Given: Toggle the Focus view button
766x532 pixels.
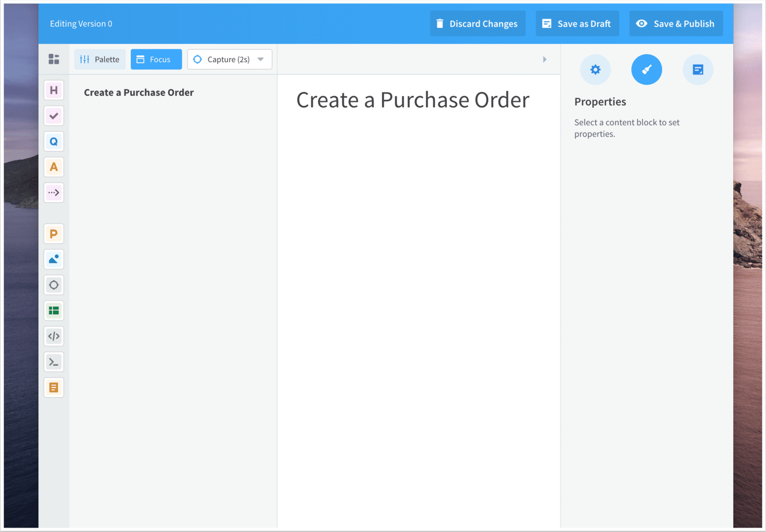Looking at the screenshot, I should (156, 59).
